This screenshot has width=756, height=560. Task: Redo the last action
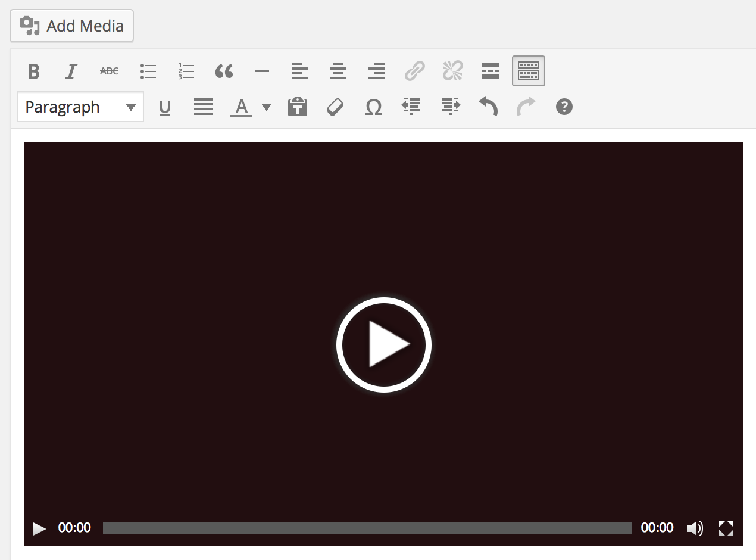pos(526,107)
